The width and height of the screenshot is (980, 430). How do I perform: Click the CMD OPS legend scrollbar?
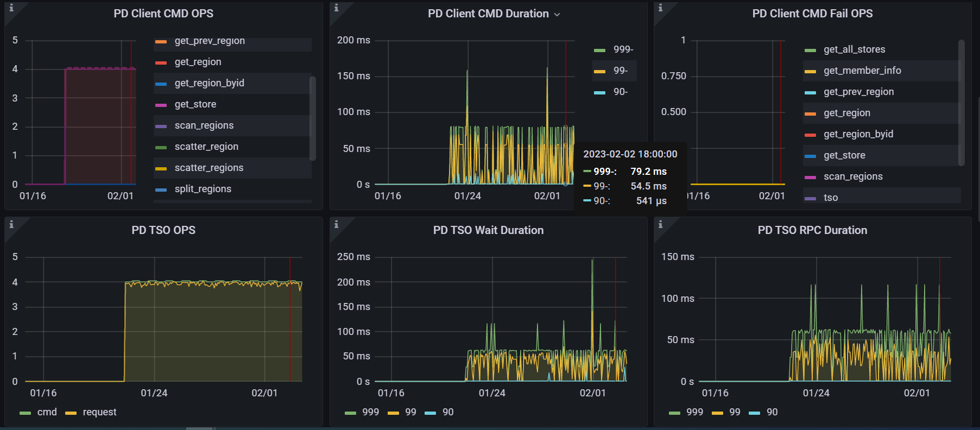312,118
